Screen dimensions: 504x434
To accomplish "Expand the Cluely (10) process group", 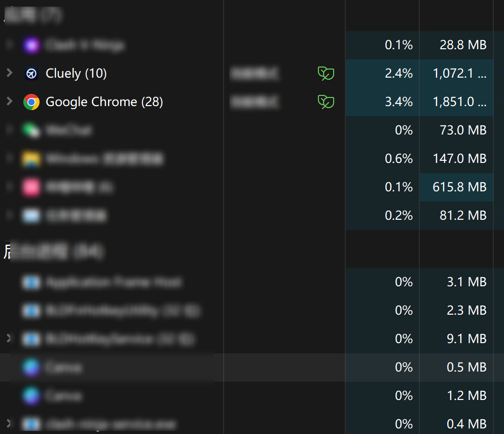I will click(9, 73).
